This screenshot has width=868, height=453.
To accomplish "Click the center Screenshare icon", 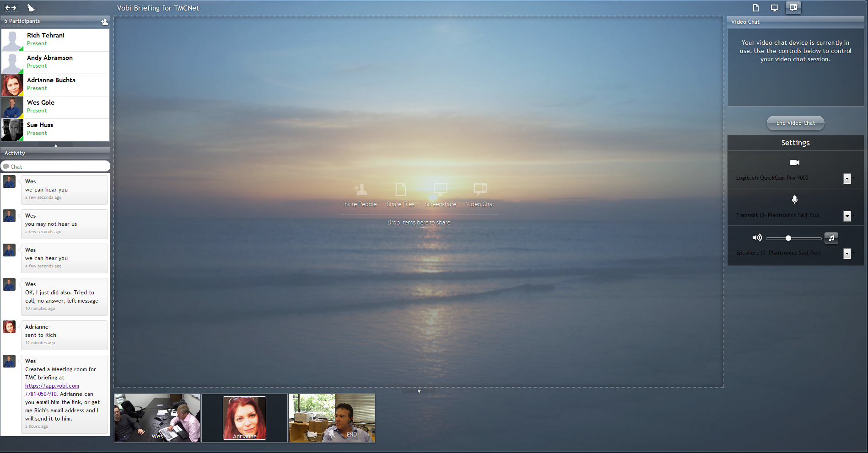I will coord(440,189).
